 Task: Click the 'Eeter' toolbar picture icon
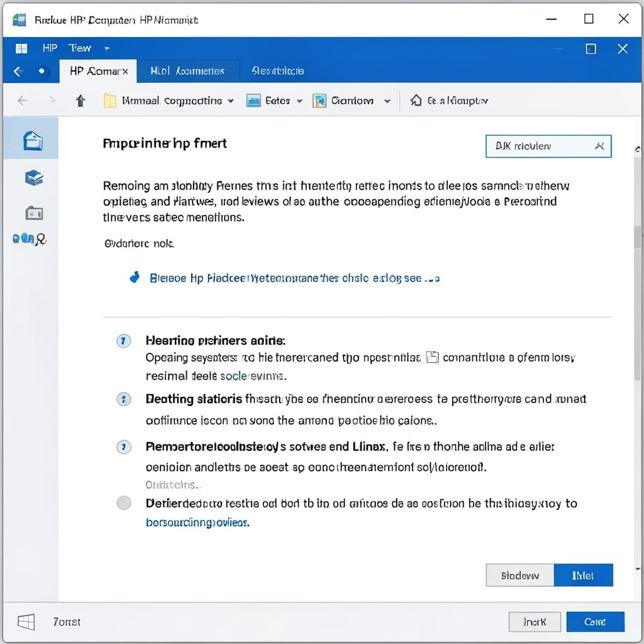[x=253, y=101]
